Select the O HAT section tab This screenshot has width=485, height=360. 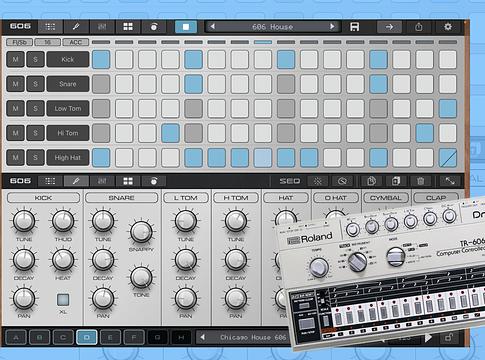click(336, 198)
